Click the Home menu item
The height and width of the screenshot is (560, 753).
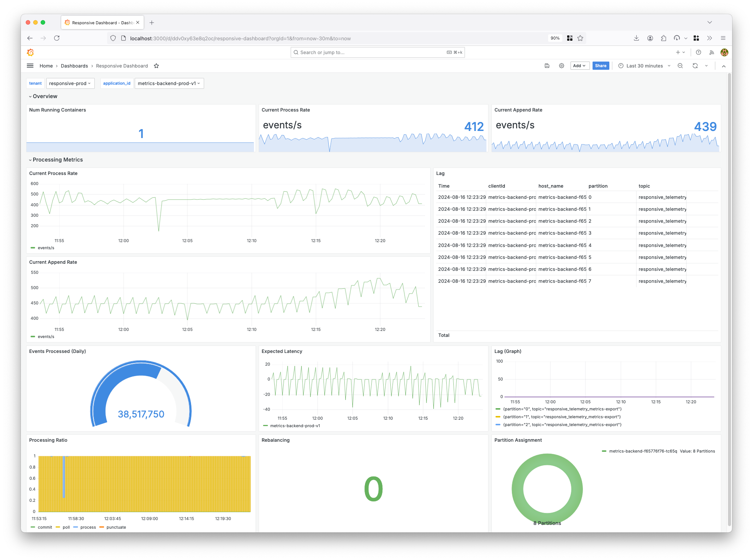point(45,65)
